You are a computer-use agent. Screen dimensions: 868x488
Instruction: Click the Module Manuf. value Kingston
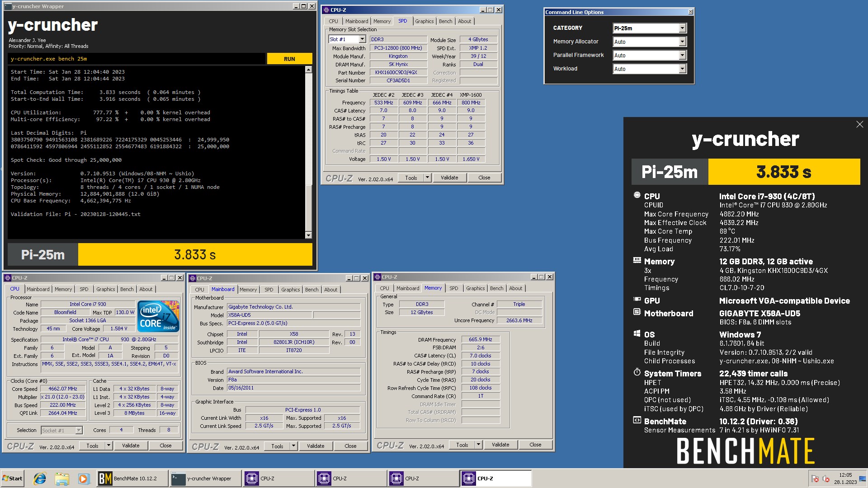[x=398, y=56]
